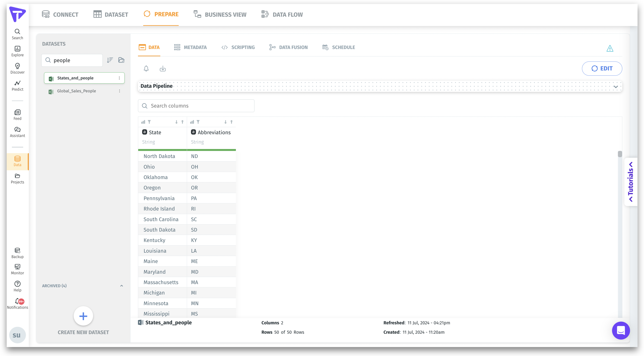Open the chat support bubble
This screenshot has height=356, width=644.
[621, 330]
